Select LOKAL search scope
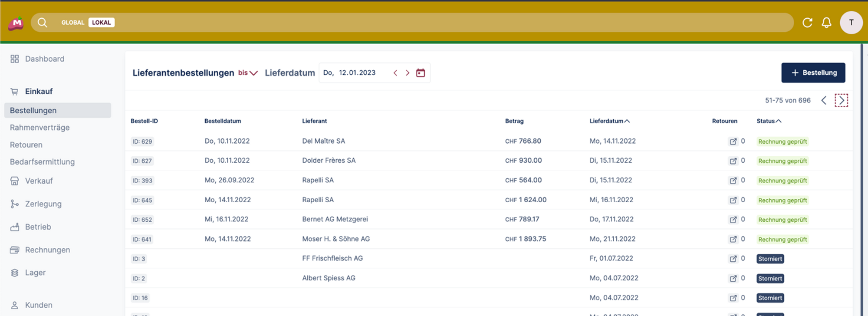The image size is (868, 316). pyautogui.click(x=101, y=23)
